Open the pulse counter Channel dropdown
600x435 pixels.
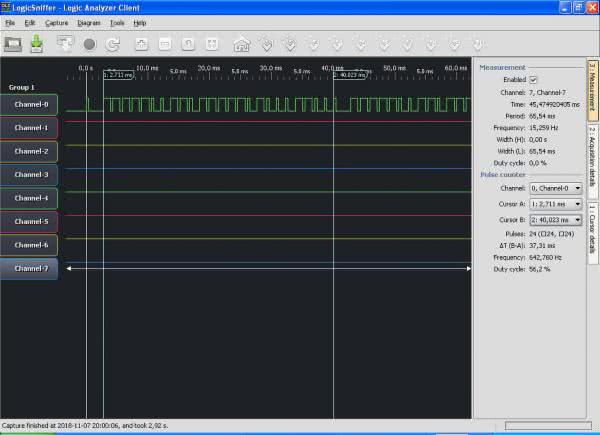coord(554,187)
